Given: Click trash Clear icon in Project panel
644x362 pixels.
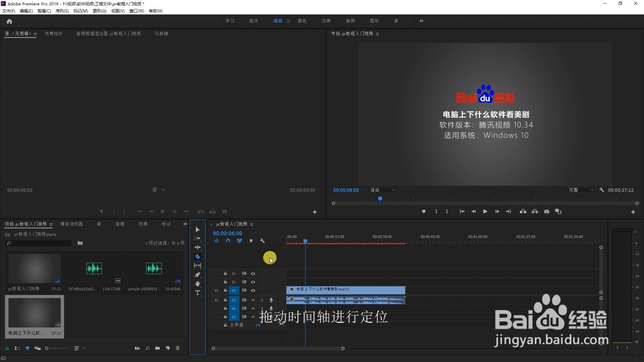Looking at the screenshot, I should 178,348.
